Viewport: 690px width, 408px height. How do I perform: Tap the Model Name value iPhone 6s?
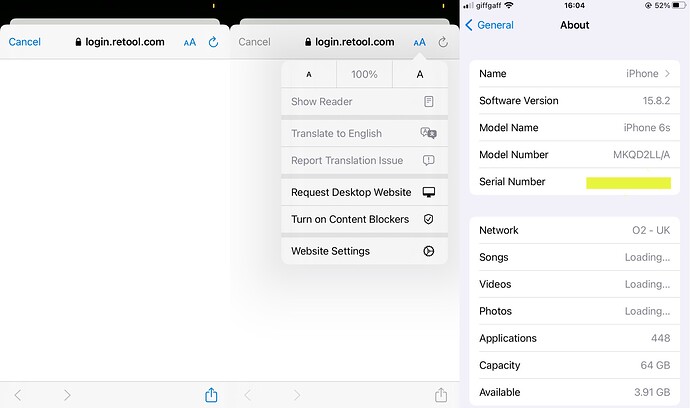pyautogui.click(x=647, y=128)
